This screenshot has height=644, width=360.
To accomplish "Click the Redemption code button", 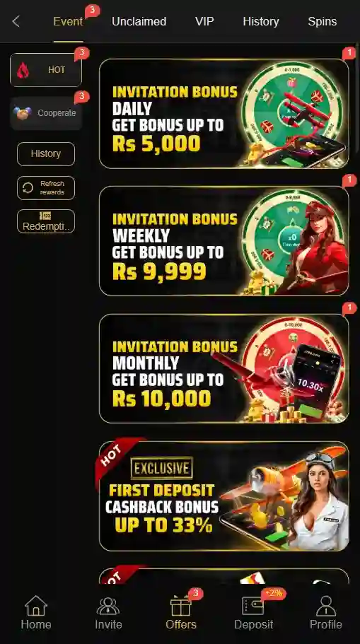I will 46,221.
